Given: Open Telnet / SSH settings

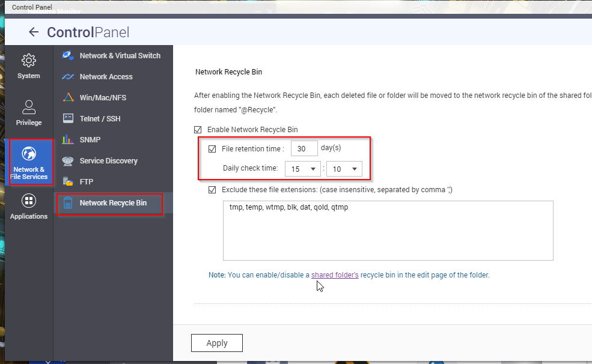Looking at the screenshot, I should coord(100,119).
